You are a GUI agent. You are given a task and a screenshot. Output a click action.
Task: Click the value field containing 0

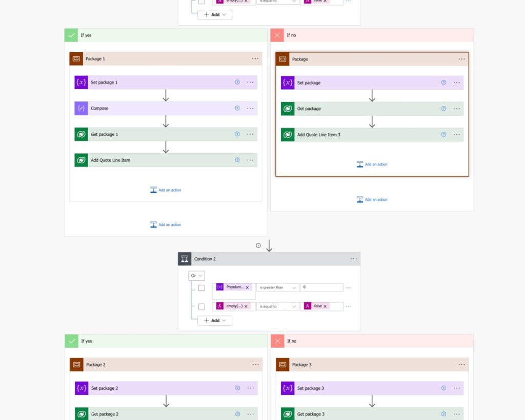click(x=321, y=287)
